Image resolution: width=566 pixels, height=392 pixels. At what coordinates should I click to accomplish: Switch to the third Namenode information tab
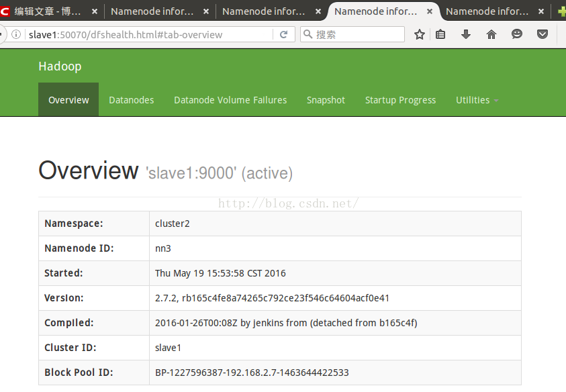[x=263, y=11]
